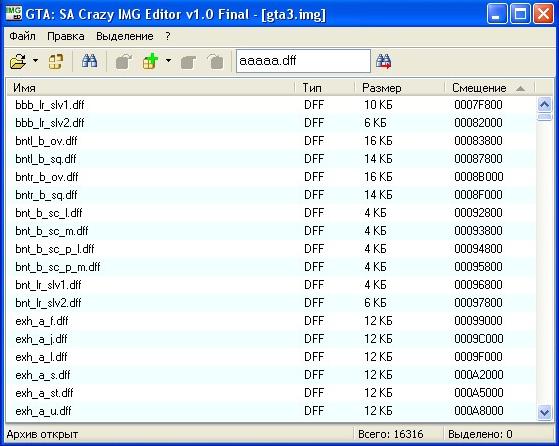The width and height of the screenshot is (559, 446).
Task: Open the Файл menu
Action: tap(22, 36)
